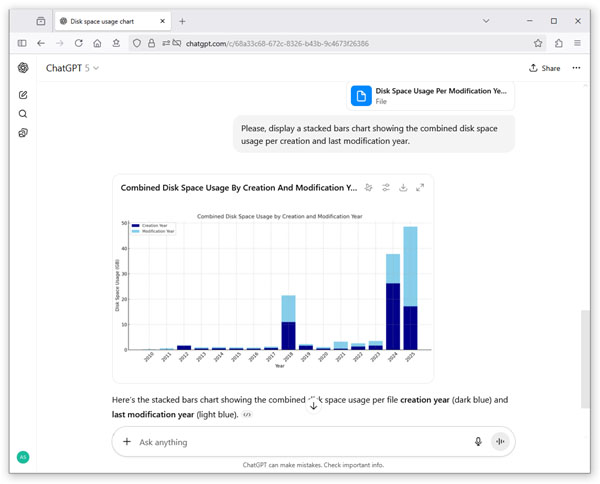Click the page vertical scrollbar thumb
The image size is (600, 484).
585,359
